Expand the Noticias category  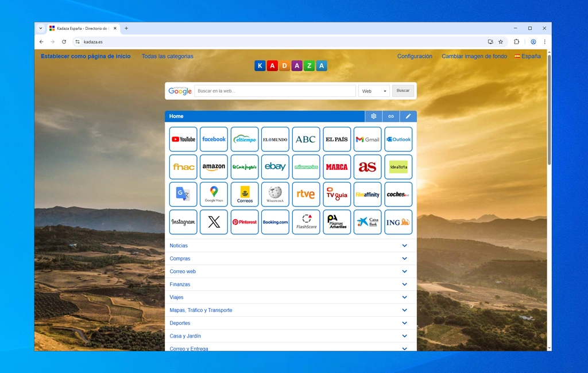pyautogui.click(x=291, y=246)
